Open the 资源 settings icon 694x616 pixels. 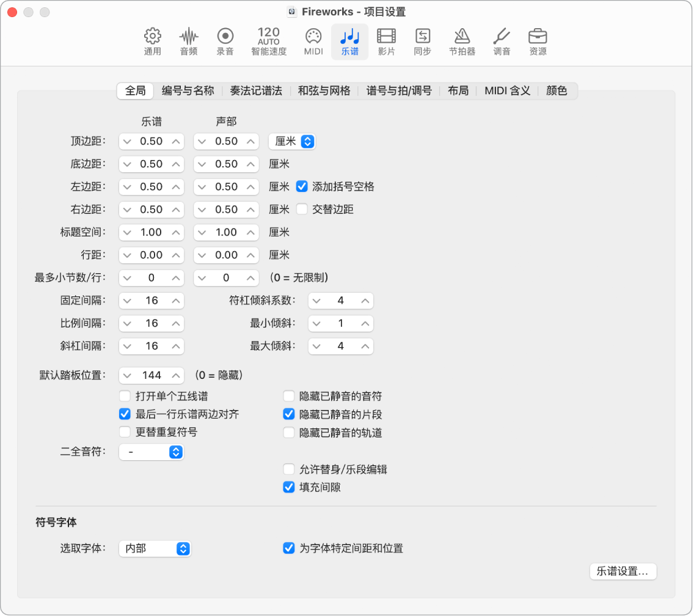[537, 40]
